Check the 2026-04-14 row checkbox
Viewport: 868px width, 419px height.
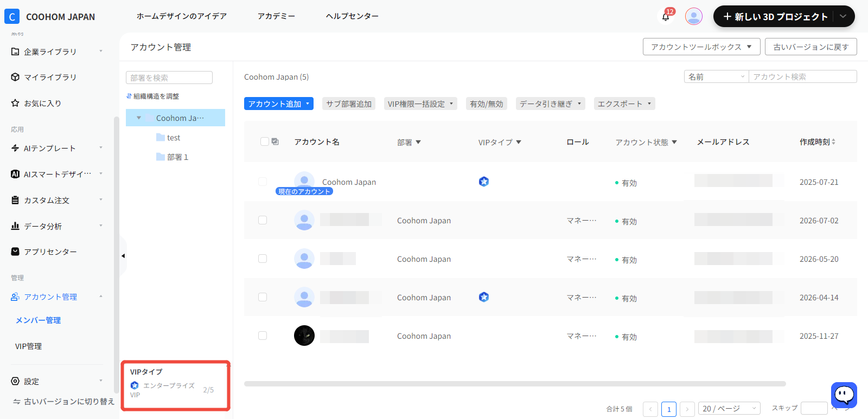tap(263, 297)
